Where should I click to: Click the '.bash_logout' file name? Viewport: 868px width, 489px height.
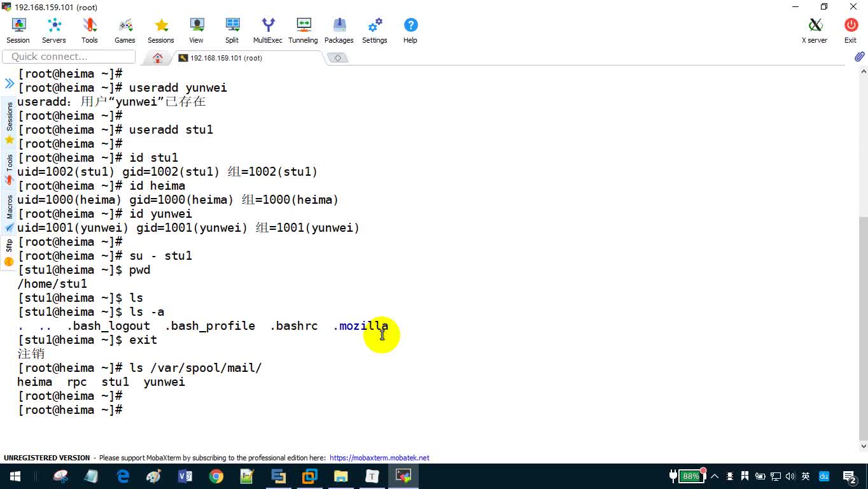tap(108, 326)
